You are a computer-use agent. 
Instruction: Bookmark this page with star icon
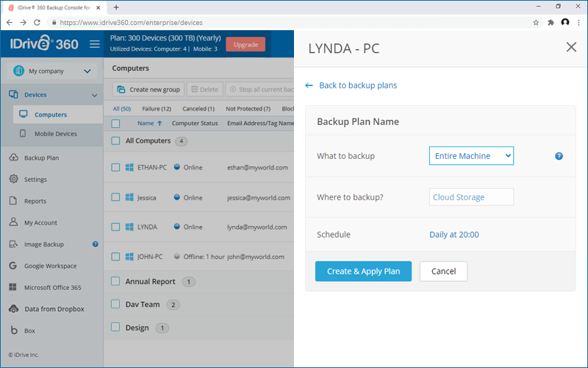coord(536,23)
